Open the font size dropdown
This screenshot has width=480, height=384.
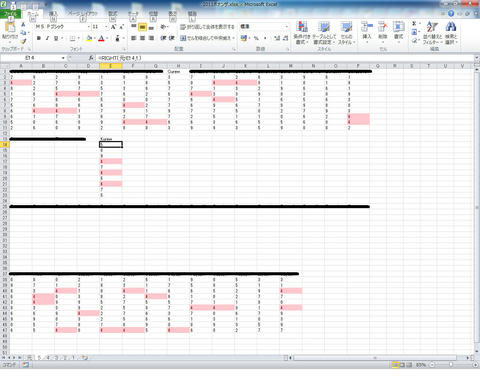click(106, 27)
